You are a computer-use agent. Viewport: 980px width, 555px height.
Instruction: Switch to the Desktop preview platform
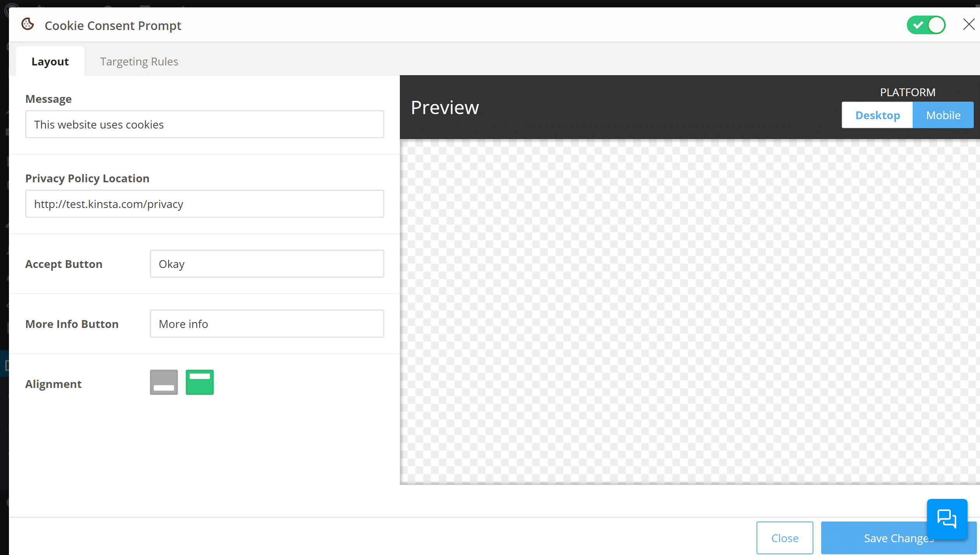[878, 115]
